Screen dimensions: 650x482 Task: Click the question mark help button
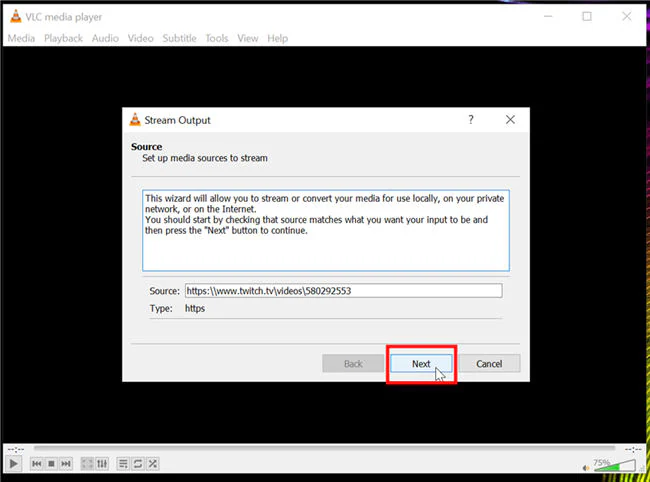[471, 120]
